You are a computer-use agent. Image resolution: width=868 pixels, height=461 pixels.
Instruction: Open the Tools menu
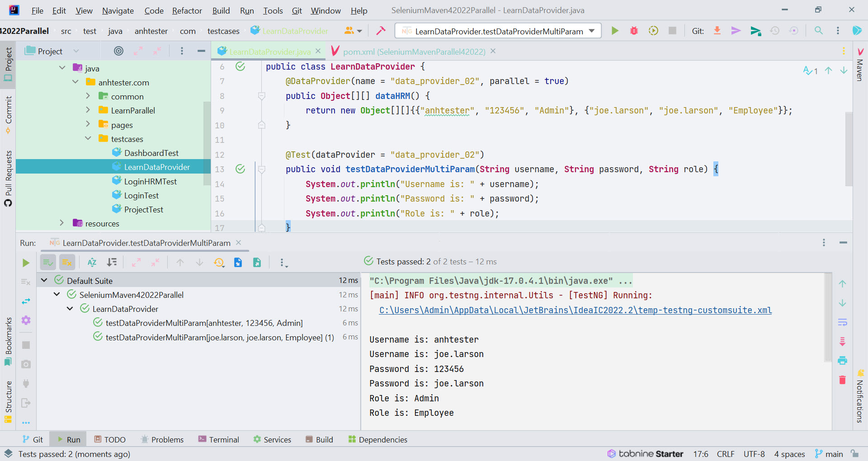(x=273, y=10)
